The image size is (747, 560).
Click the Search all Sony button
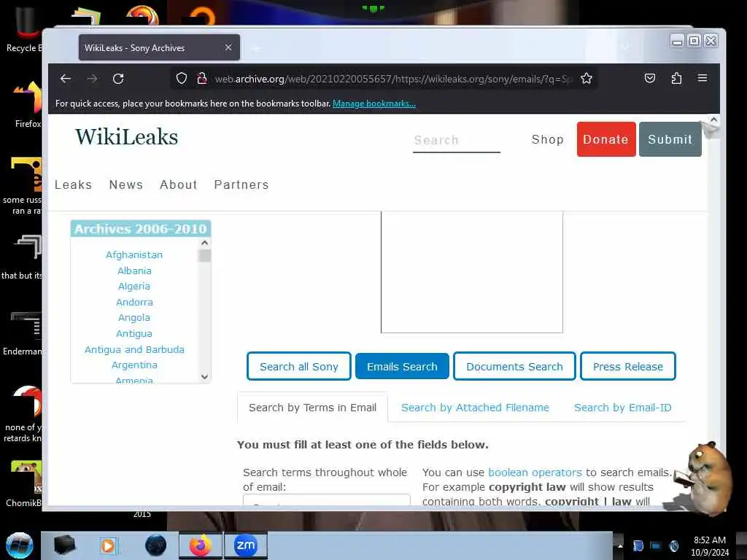tap(298, 366)
